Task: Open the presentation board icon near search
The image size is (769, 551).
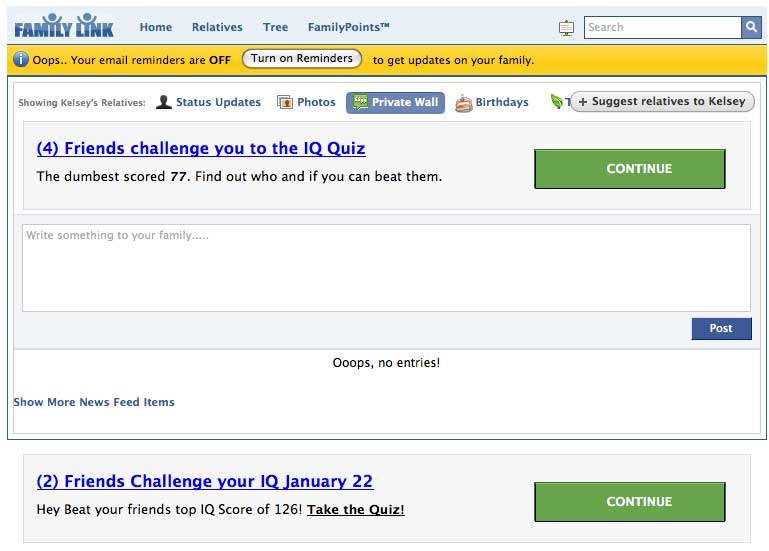Action: tap(566, 27)
